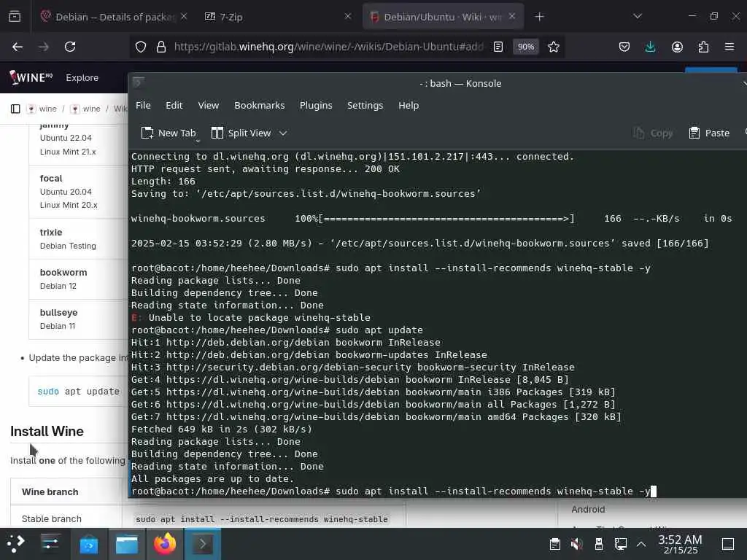Open Firefox tab overview icon
The width and height of the screenshot is (747, 560).
15,17
